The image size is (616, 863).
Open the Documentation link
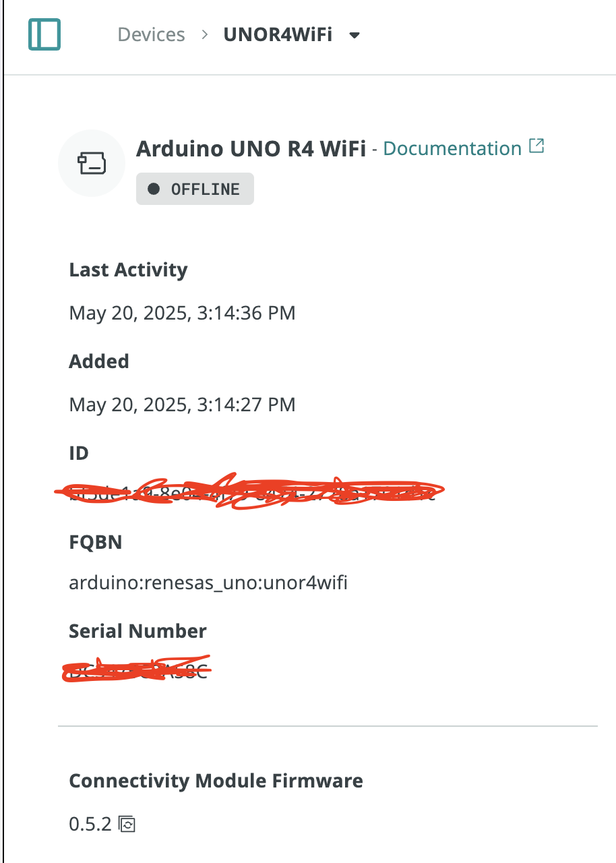click(452, 148)
